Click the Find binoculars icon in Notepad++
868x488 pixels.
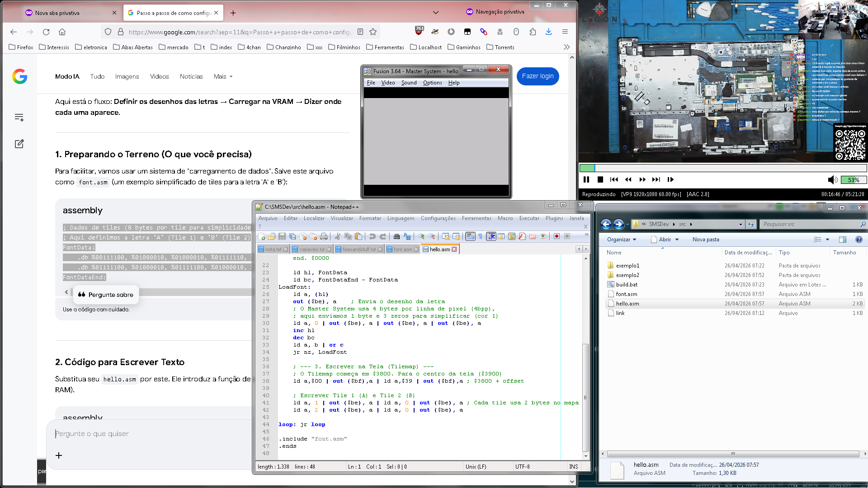(x=396, y=236)
